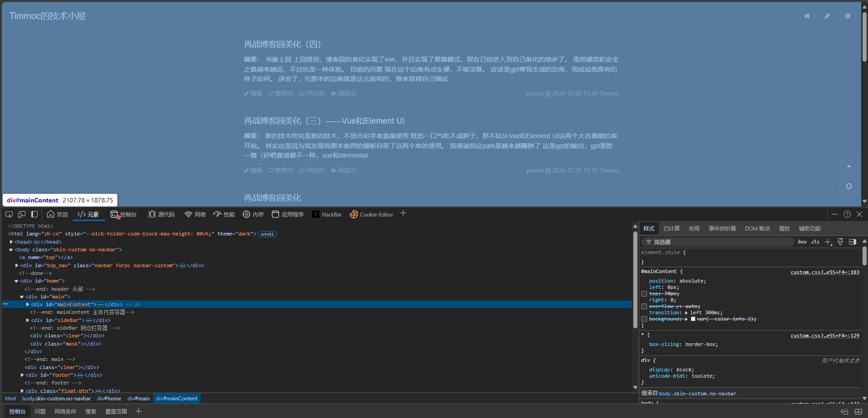The height and width of the screenshot is (418, 868).
Task: Click the new style rule plus icon
Action: pyautogui.click(x=828, y=242)
